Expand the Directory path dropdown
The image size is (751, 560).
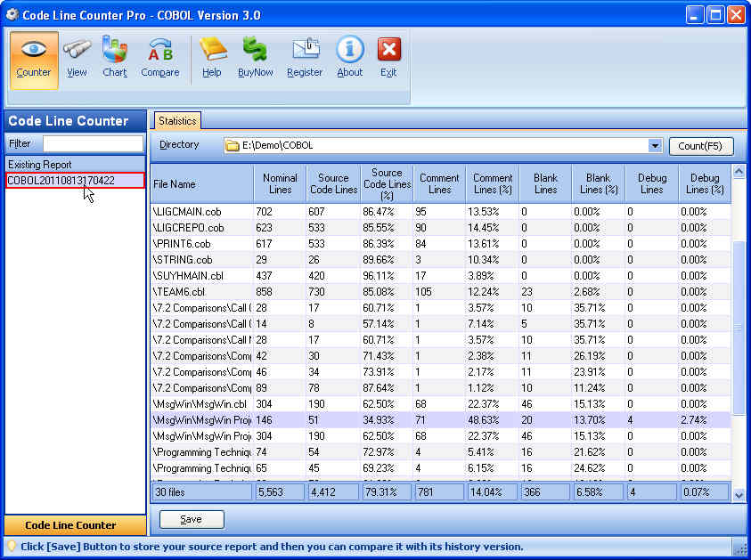click(655, 146)
